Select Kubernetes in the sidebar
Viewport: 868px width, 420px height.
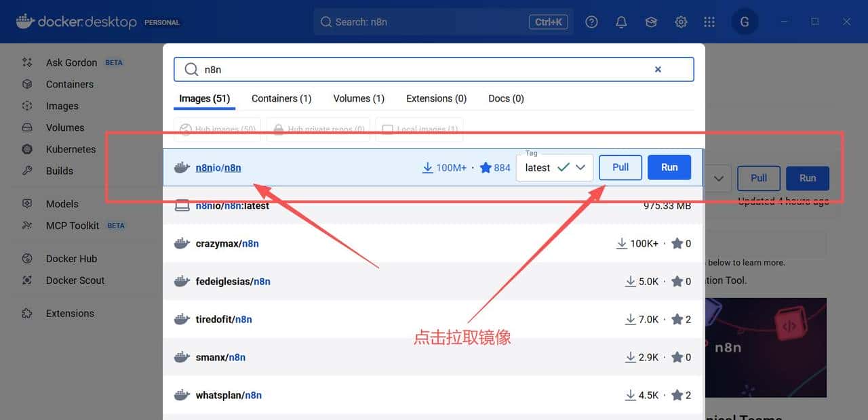tap(71, 149)
